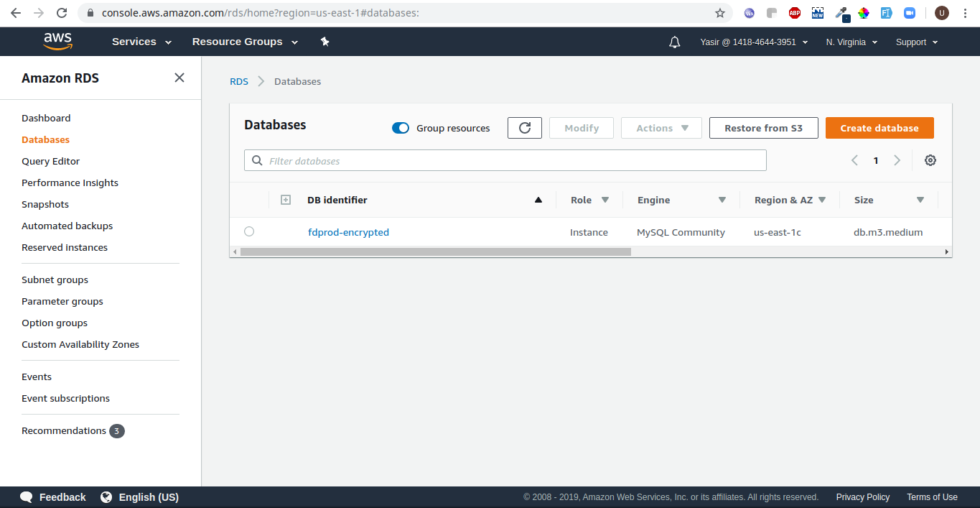
Task: Click the AWS logo home icon
Action: [57, 42]
